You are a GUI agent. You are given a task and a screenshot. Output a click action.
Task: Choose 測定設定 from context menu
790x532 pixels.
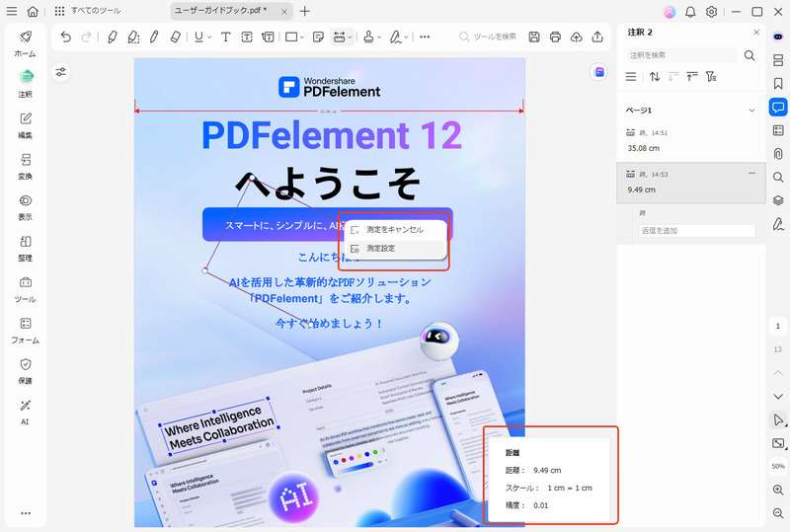click(x=396, y=249)
